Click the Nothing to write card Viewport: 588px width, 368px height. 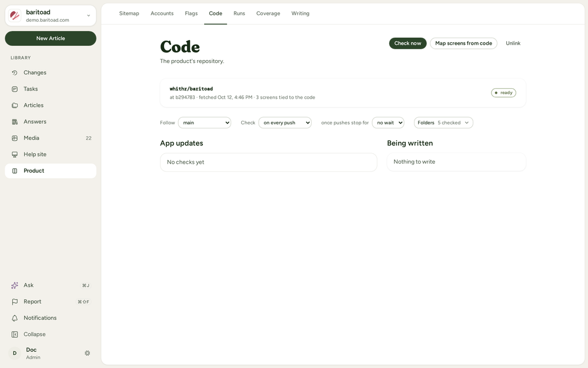pyautogui.click(x=456, y=162)
